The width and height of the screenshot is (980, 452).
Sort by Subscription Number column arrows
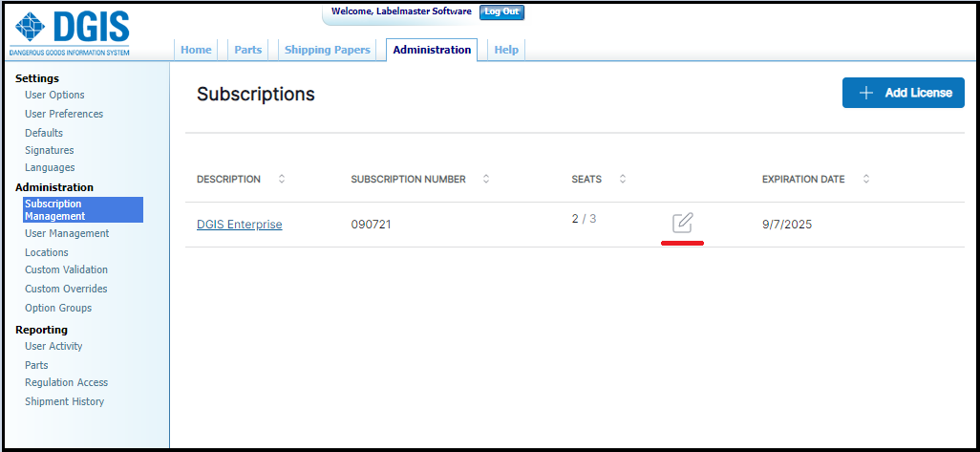[x=485, y=179]
